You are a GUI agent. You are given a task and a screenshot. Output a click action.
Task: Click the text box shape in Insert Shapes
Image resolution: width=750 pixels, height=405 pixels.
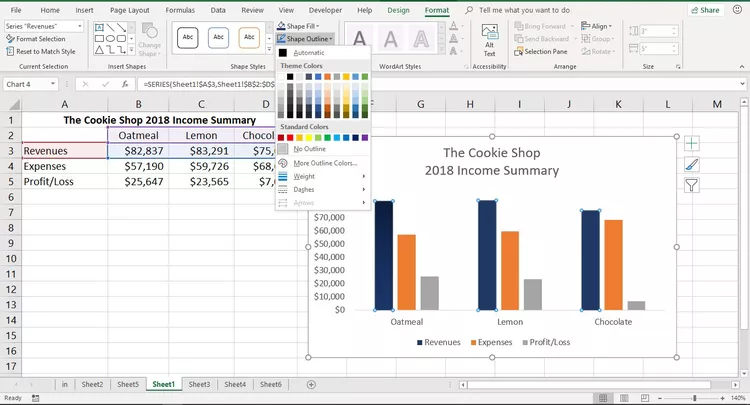[99, 28]
